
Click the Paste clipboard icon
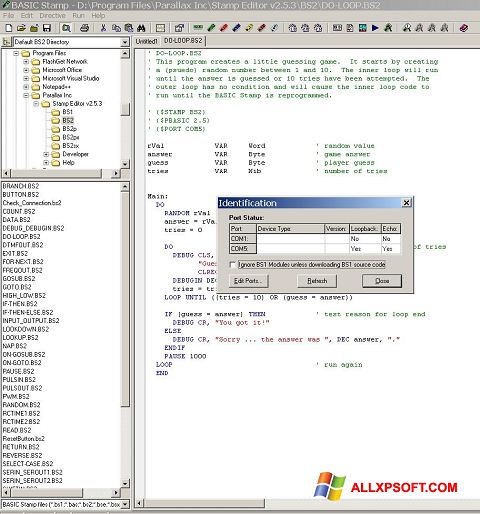point(129,28)
